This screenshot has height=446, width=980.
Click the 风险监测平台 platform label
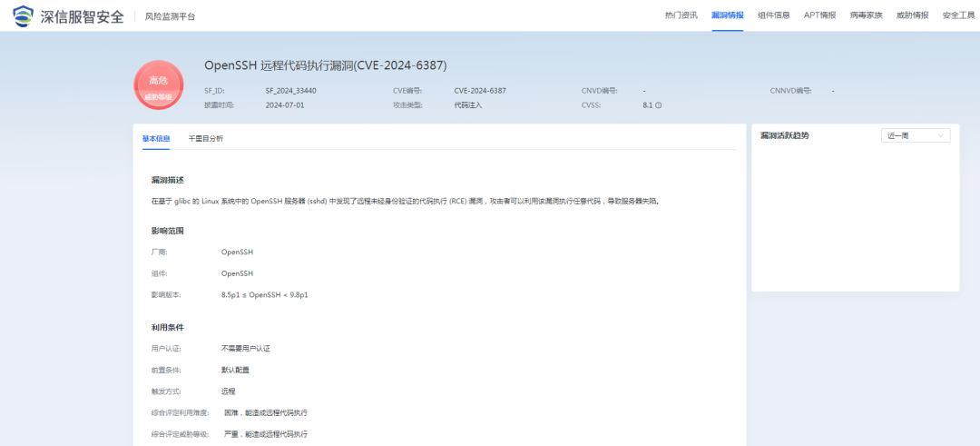170,17
